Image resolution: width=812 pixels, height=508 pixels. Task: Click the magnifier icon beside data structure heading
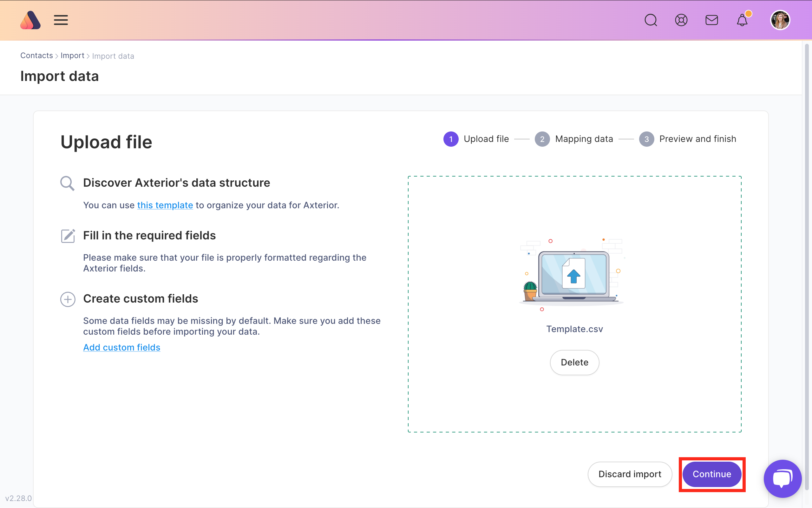click(x=67, y=184)
